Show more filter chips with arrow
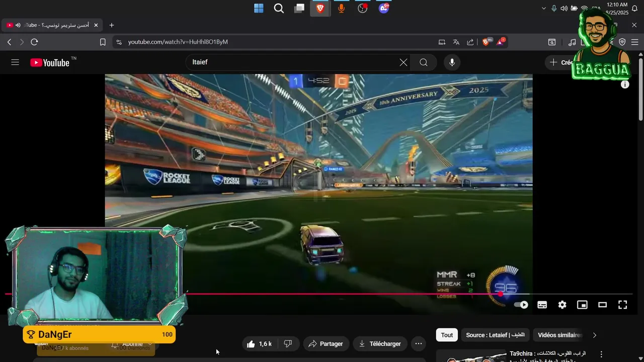This screenshot has width=644, height=362. click(595, 335)
